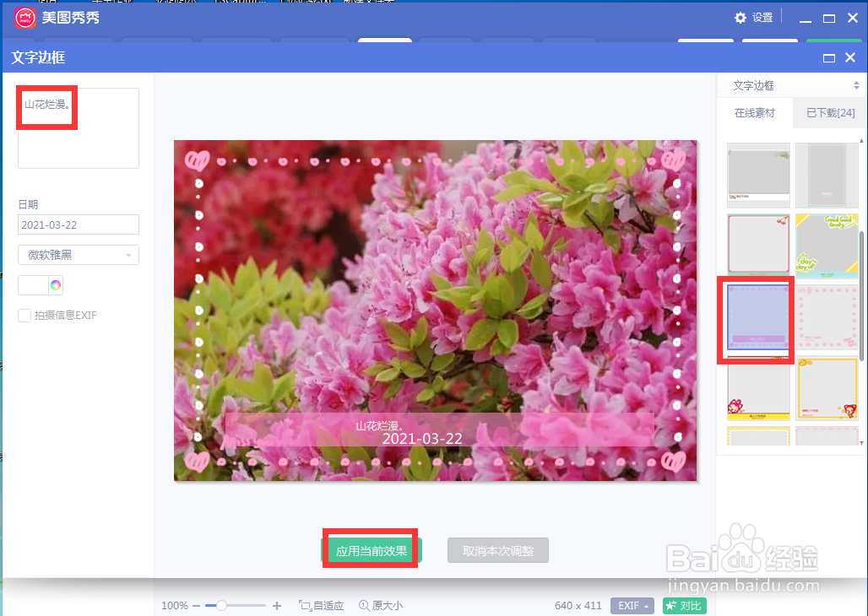Select the red-bordered cherry frame thumbnail
This screenshot has height=616, width=868.
(x=758, y=246)
